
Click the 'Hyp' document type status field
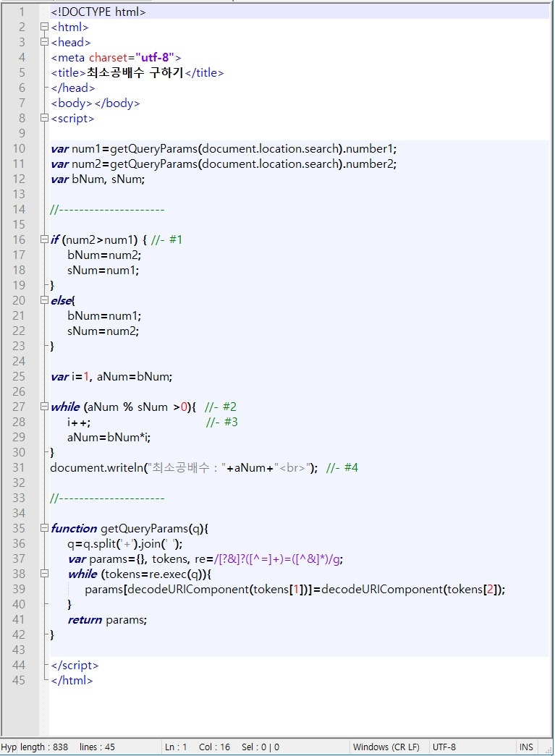[9, 747]
